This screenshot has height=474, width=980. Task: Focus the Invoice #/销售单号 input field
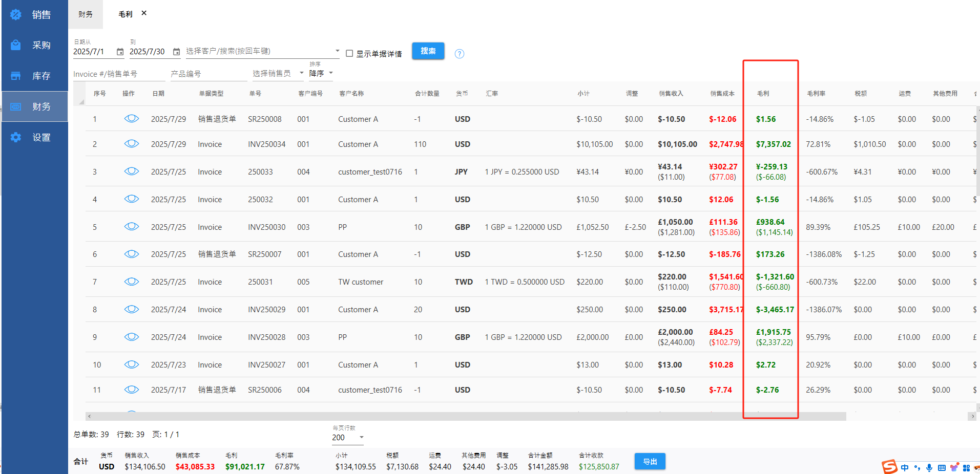pos(118,74)
